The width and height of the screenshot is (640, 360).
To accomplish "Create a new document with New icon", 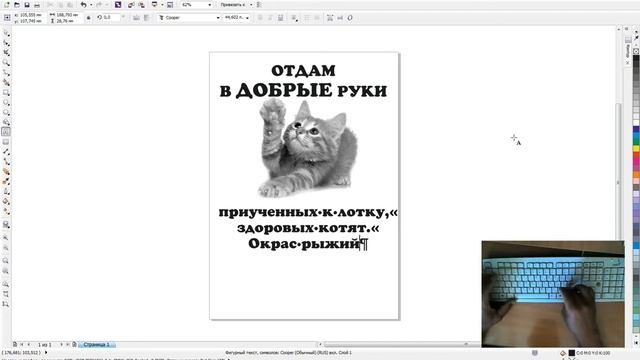I will coord(7,5).
